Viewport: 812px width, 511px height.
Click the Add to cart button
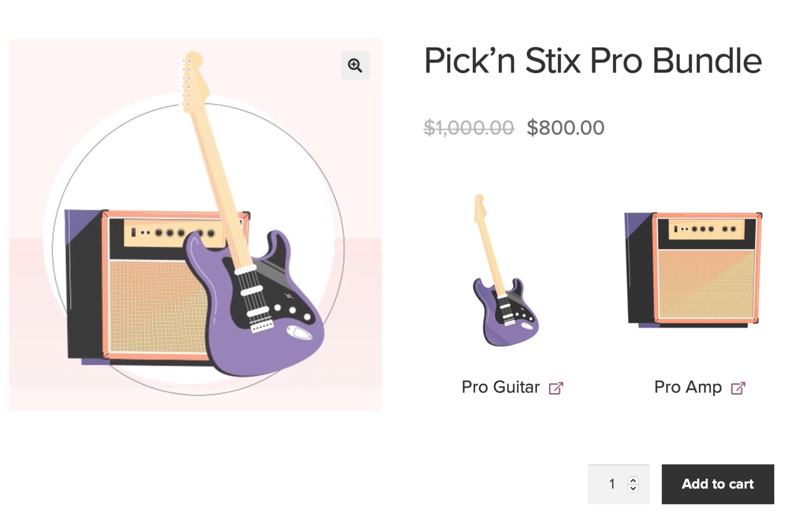point(718,484)
